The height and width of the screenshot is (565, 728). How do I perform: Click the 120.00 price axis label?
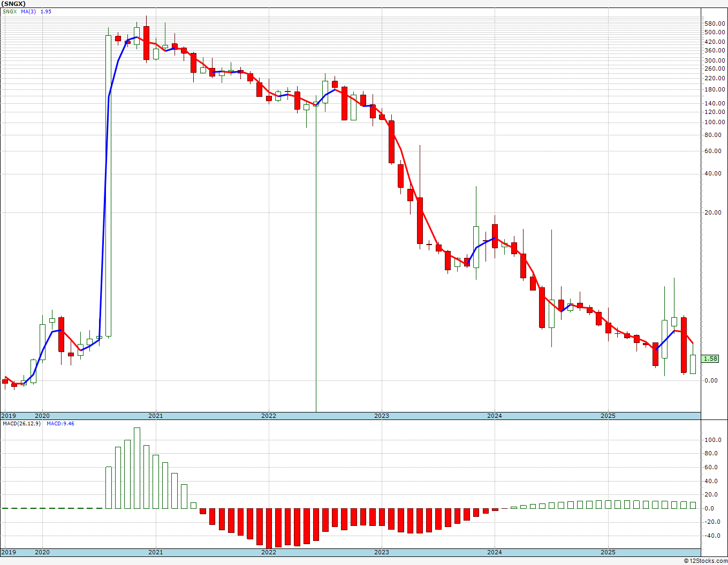[x=715, y=112]
